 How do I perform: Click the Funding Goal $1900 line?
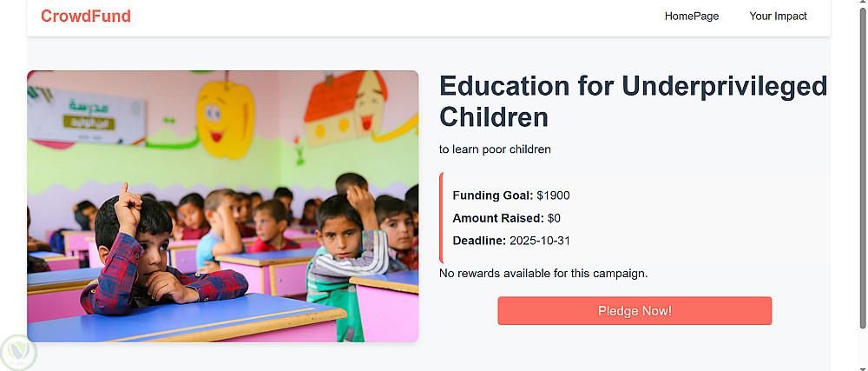(511, 195)
